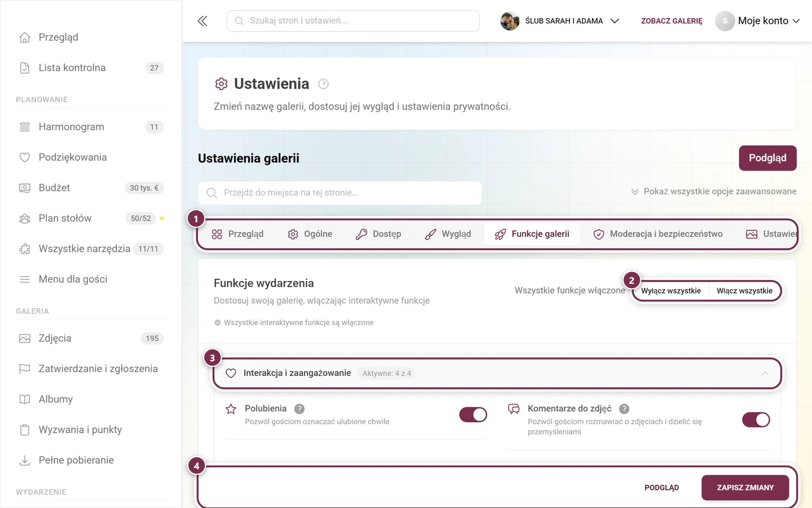This screenshot has width=812, height=508.
Task: Collapse sidebar with double-chevron icon
Action: pyautogui.click(x=202, y=21)
